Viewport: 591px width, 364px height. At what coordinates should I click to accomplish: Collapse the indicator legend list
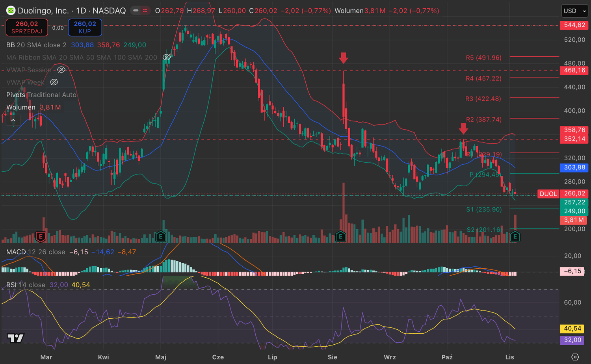(x=13, y=120)
